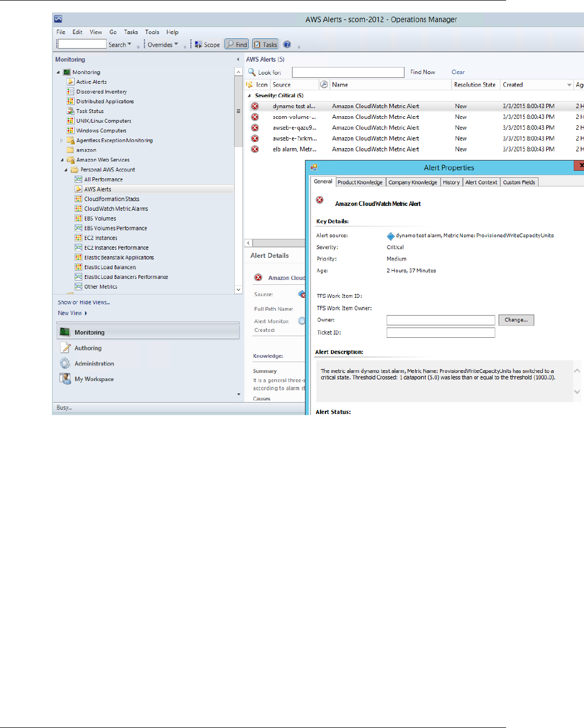The width and height of the screenshot is (584, 728).
Task: Click the Clear link
Action: 458,72
